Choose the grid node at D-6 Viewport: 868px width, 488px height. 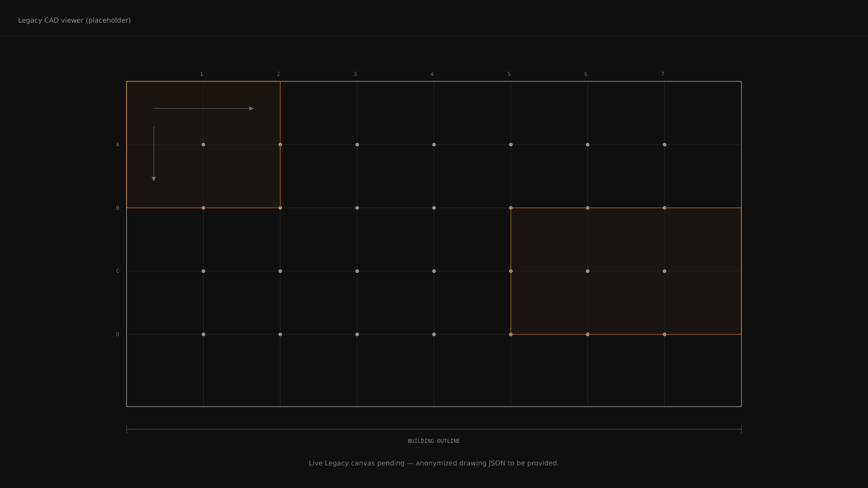[588, 334]
